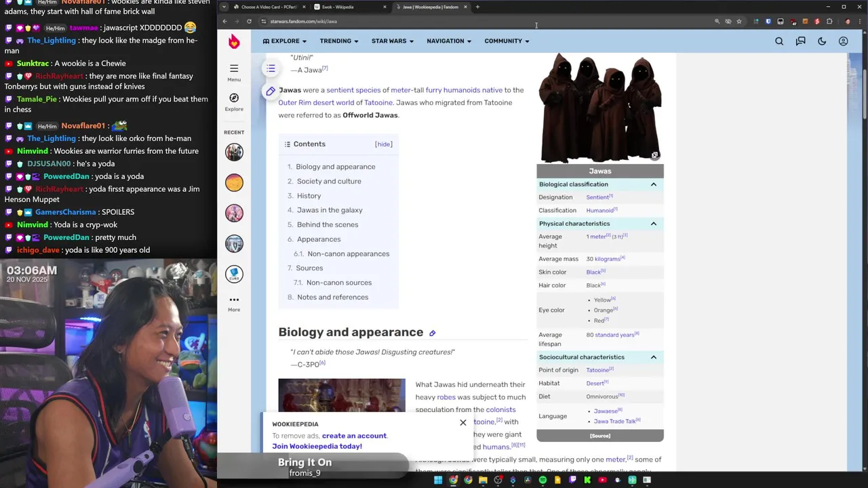Open the EXPLORE dropdown menu
Viewport: 868px width, 488px height.
(285, 41)
